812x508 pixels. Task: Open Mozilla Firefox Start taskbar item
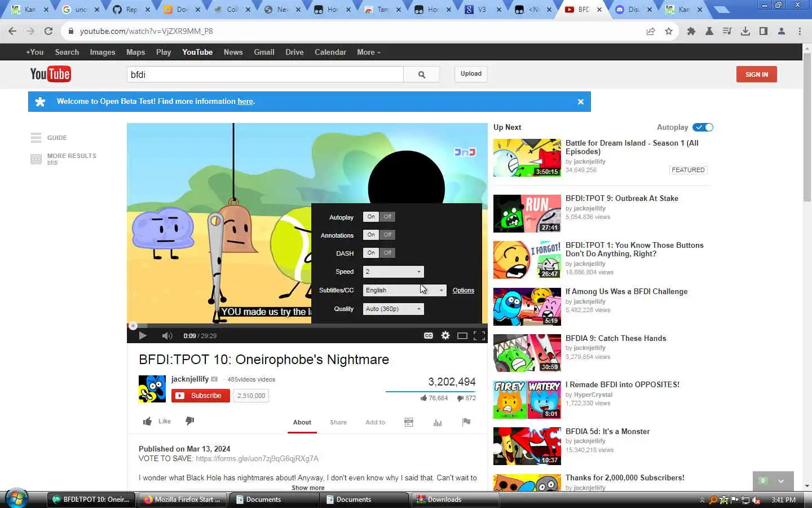[x=182, y=500]
